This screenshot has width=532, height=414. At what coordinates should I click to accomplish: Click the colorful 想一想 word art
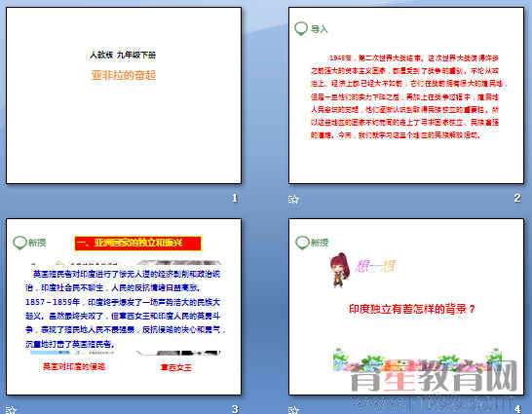point(375,267)
